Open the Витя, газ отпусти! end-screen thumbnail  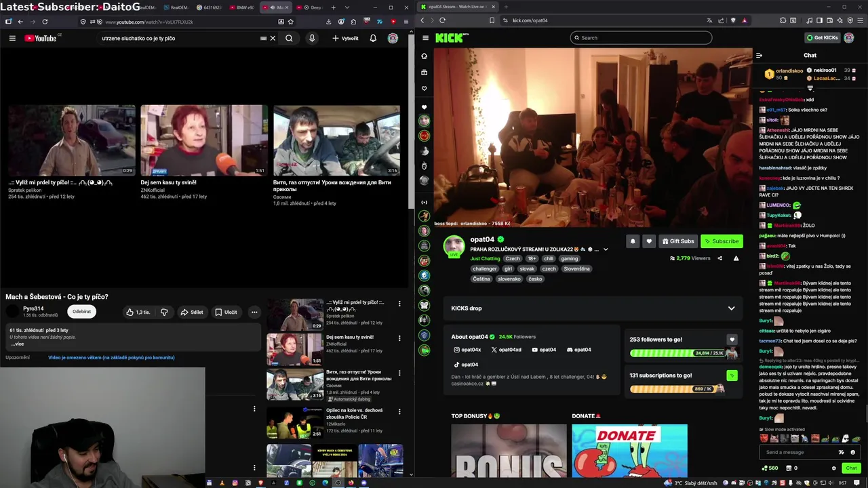click(x=336, y=141)
